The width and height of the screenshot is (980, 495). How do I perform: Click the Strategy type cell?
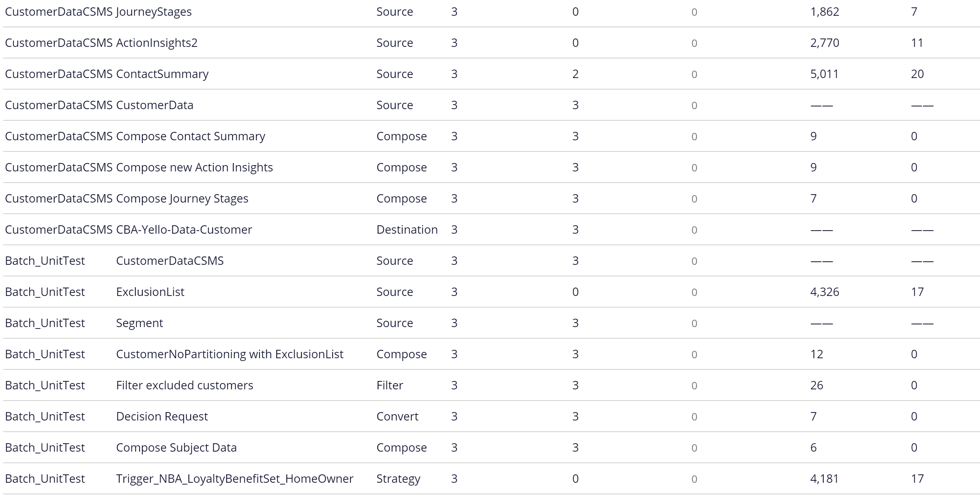(398, 479)
